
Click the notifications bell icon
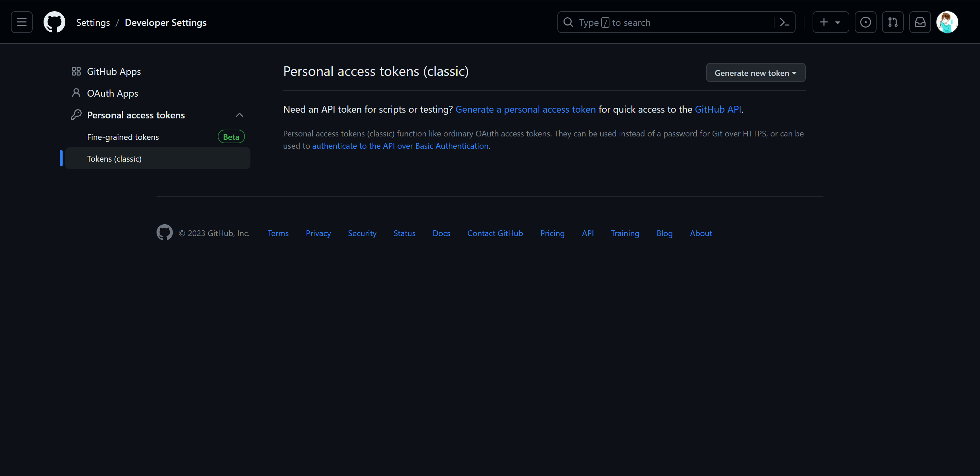click(x=920, y=22)
